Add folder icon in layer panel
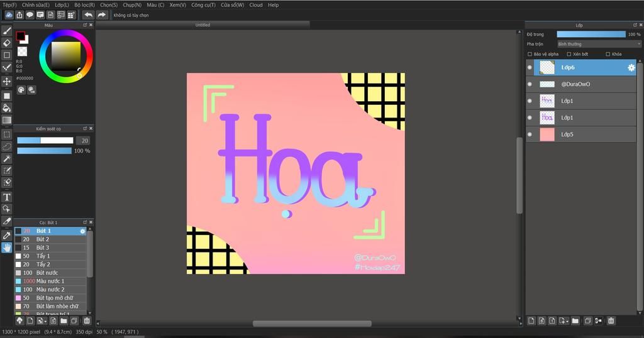The width and height of the screenshot is (644, 338). 575,321
